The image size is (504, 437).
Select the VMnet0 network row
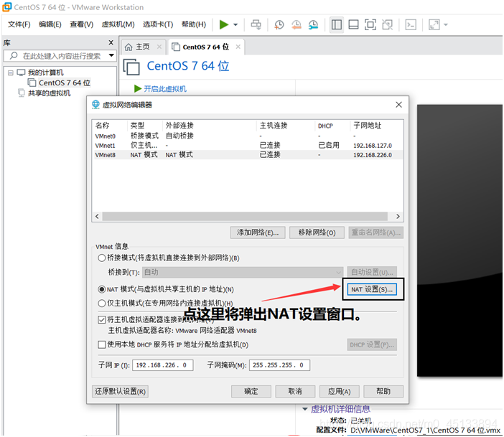tap(248, 136)
